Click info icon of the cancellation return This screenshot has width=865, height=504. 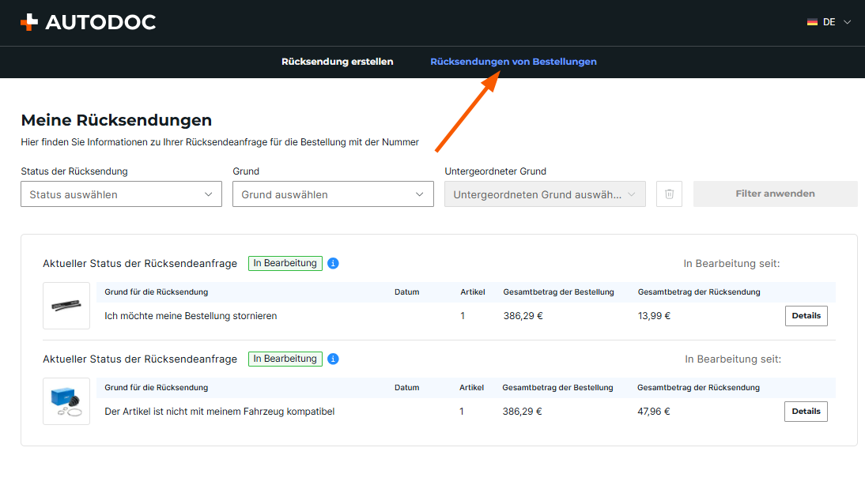click(x=333, y=263)
